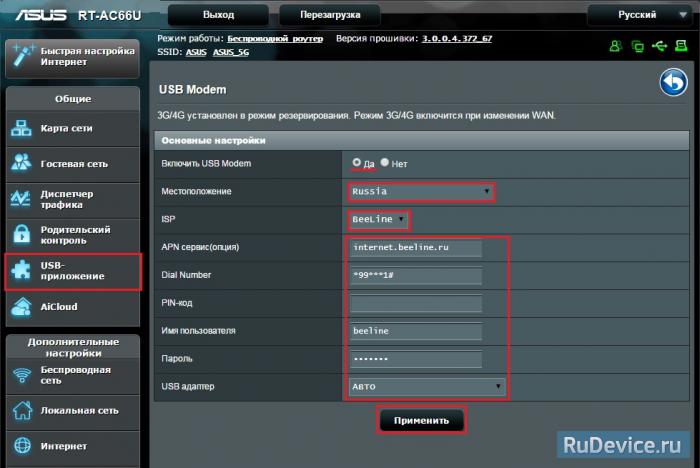This screenshot has width=700, height=468.
Task: Click the parental control lock icon
Action: pos(21,234)
